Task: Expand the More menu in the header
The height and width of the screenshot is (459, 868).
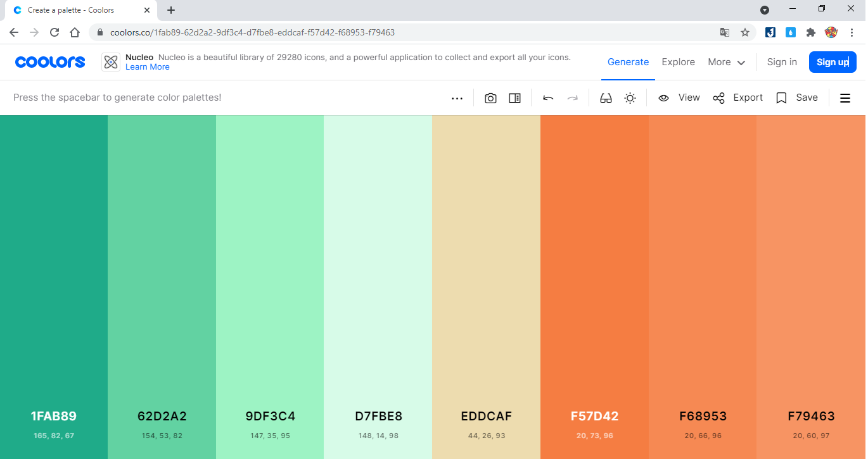Action: [x=727, y=62]
